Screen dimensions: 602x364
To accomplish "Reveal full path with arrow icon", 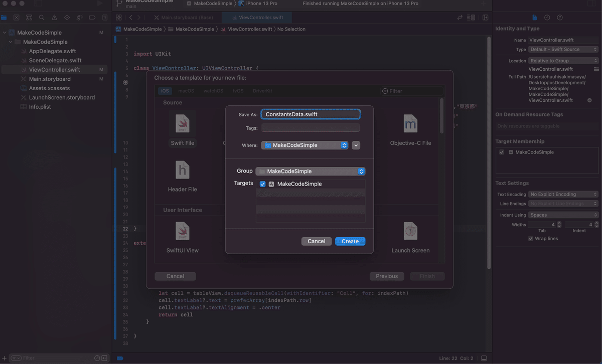I will [x=589, y=100].
